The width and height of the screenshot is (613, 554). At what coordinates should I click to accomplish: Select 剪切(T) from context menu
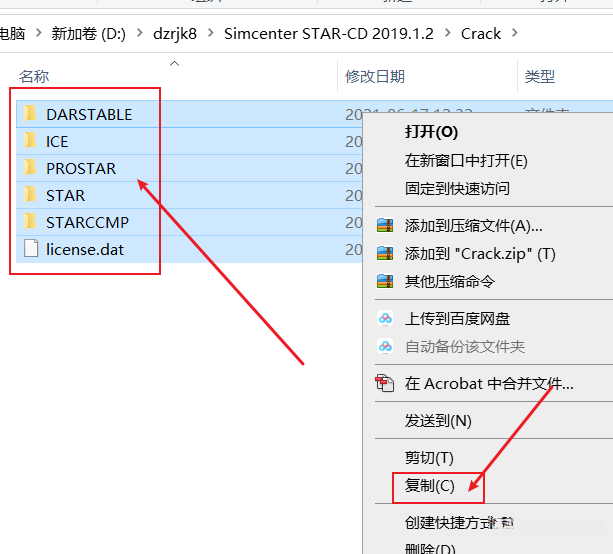[429, 457]
